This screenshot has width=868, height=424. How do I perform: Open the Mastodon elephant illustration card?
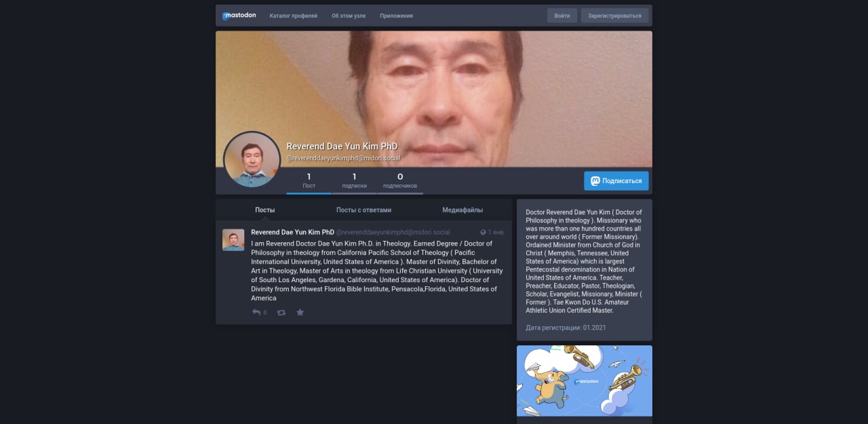click(x=584, y=381)
